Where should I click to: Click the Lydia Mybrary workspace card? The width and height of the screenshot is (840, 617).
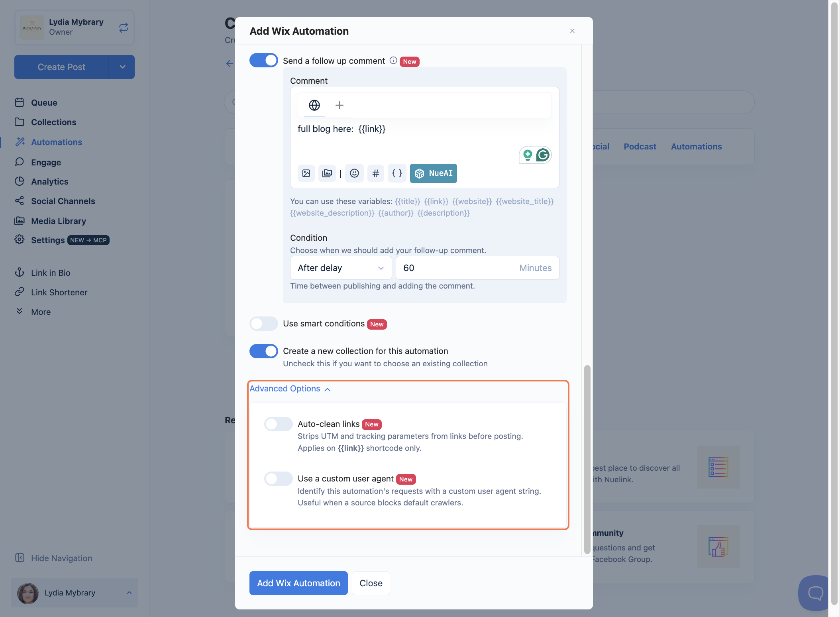75,28
